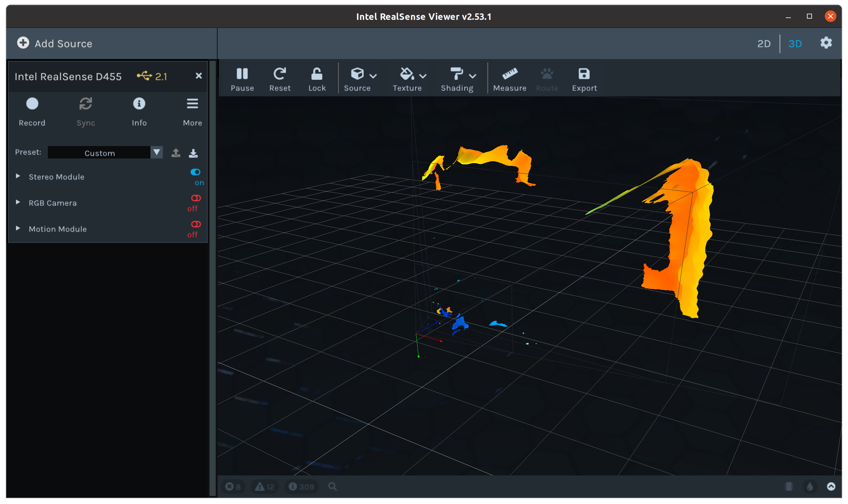Click the left panel vertical scrollbar
The width and height of the screenshot is (848, 504).
[213, 278]
